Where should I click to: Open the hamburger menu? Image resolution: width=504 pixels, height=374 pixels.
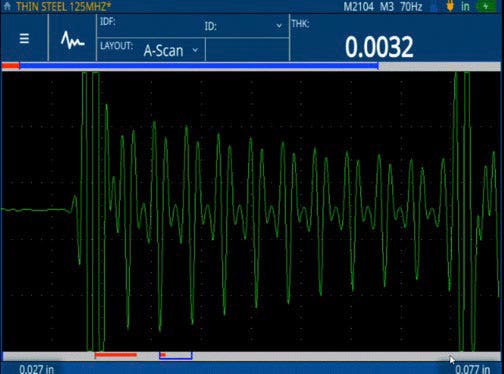(24, 39)
